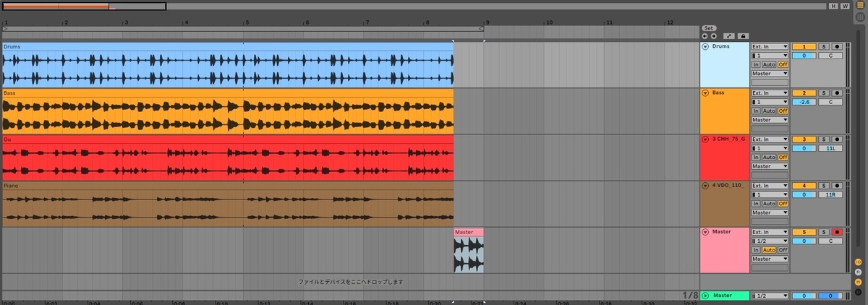Image resolution: width=868 pixels, height=305 pixels.
Task: Click the optimize arrangement width W button
Action: click(x=845, y=6)
